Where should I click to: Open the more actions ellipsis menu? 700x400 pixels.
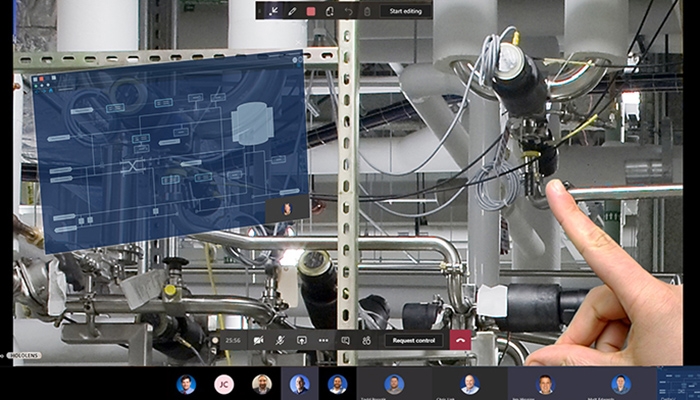(x=324, y=340)
